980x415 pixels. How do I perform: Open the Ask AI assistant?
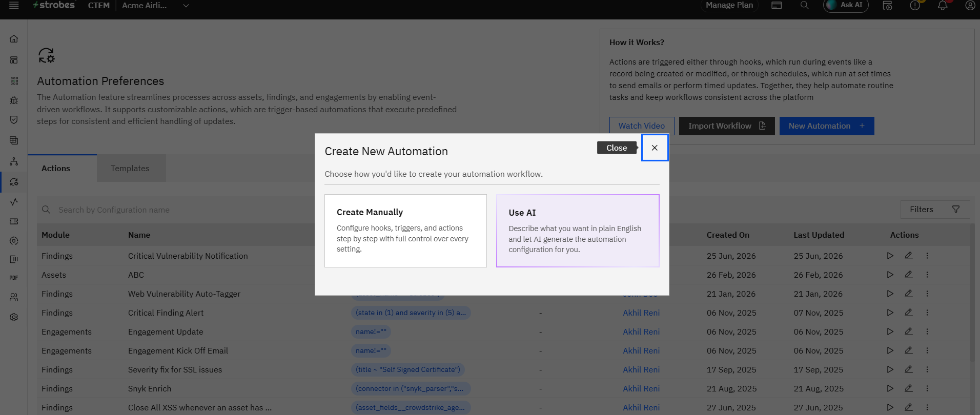pyautogui.click(x=846, y=5)
